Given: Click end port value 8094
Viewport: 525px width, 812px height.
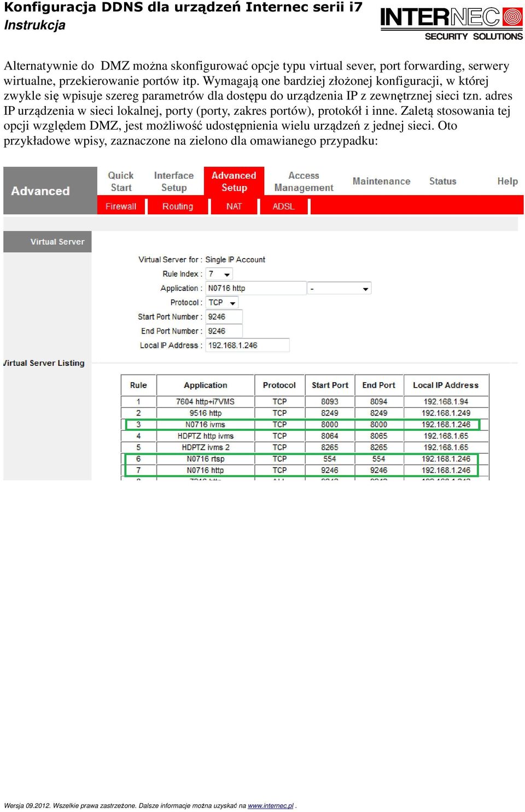Looking at the screenshot, I should pos(378,401).
